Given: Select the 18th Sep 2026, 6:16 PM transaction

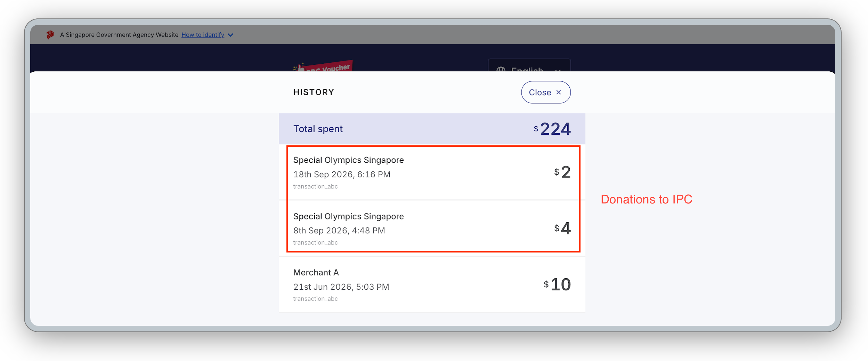Looking at the screenshot, I should [432, 173].
